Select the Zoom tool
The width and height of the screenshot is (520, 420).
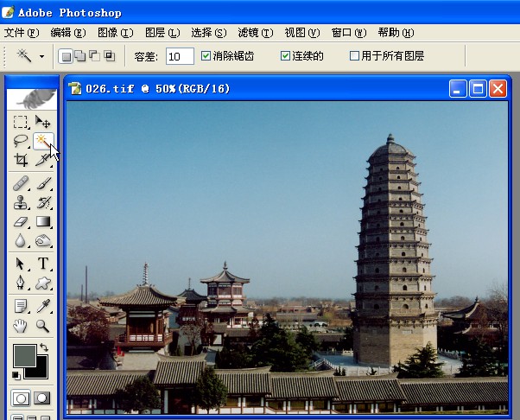(43, 326)
